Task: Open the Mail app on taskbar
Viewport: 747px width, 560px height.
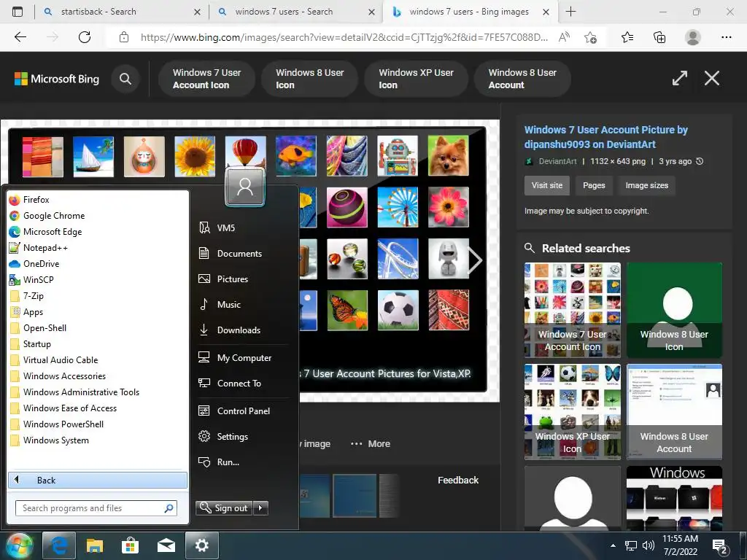Action: 166,545
